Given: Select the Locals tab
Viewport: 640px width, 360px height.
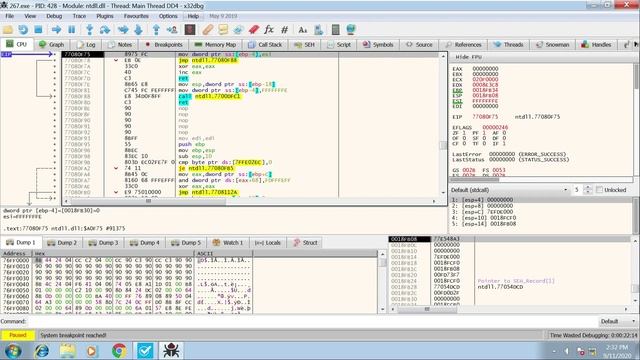Looking at the screenshot, I should pyautogui.click(x=268, y=242).
